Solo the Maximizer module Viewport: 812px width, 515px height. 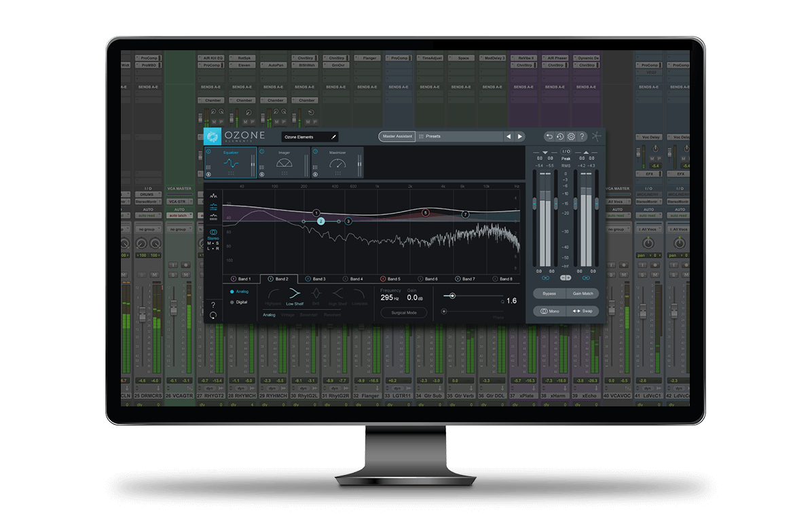click(x=316, y=174)
